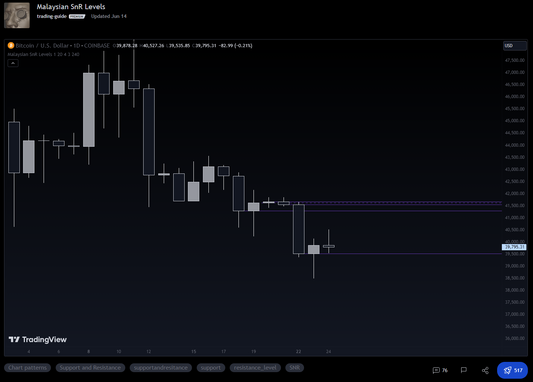The width and height of the screenshot is (533, 382).
Task: Collapse the indicator legend with chevron
Action: coord(13,63)
